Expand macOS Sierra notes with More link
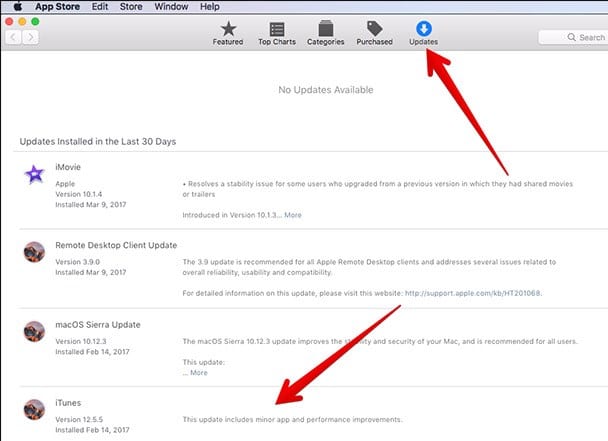 click(199, 373)
